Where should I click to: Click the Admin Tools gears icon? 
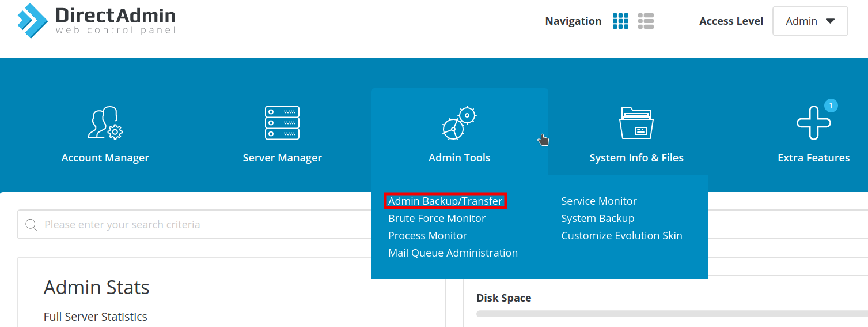(460, 123)
